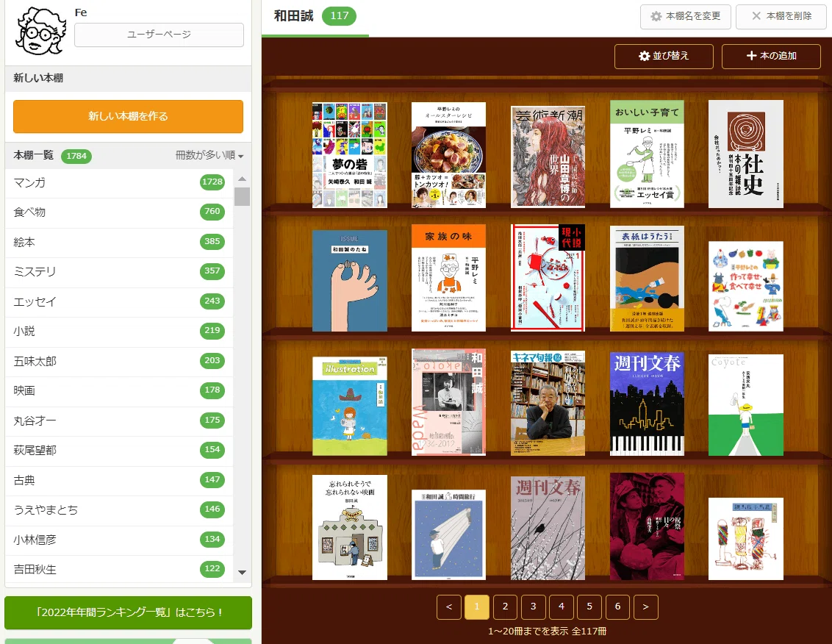Select the 丸谷才一 bookshelf
The image size is (832, 644).
coord(119,421)
